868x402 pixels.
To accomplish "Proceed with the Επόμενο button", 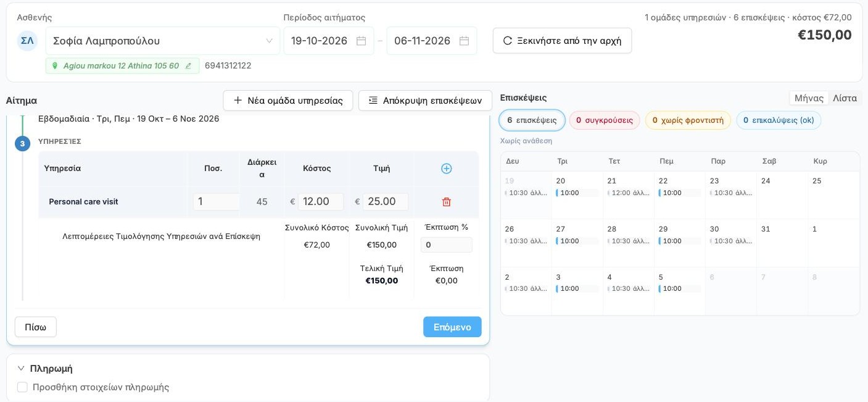I will (452, 327).
